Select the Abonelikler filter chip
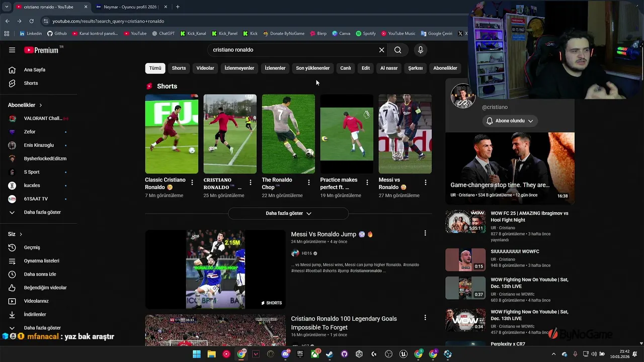Image resolution: width=644 pixels, height=362 pixels. click(x=445, y=68)
